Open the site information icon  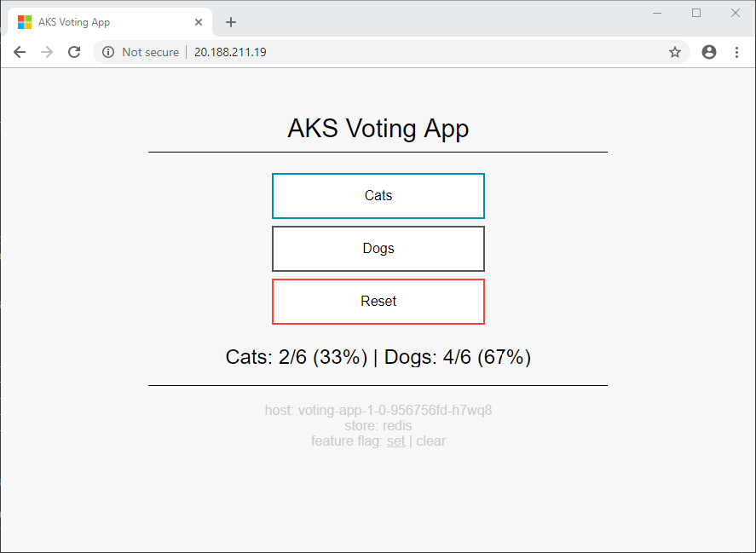pyautogui.click(x=108, y=52)
